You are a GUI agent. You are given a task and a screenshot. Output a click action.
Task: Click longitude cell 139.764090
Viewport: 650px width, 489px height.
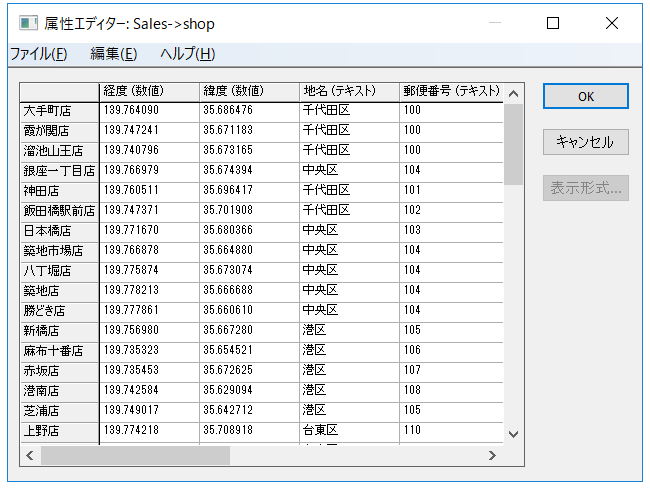pos(149,112)
